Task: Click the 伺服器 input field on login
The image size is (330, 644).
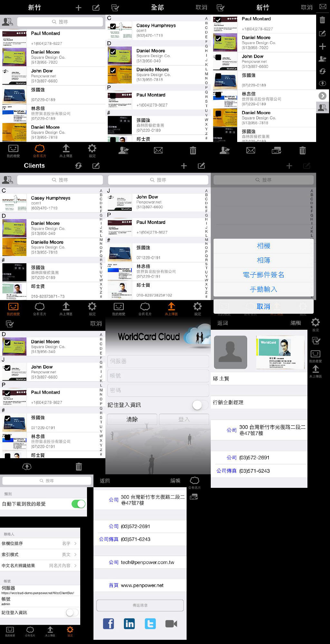Action: 158,361
